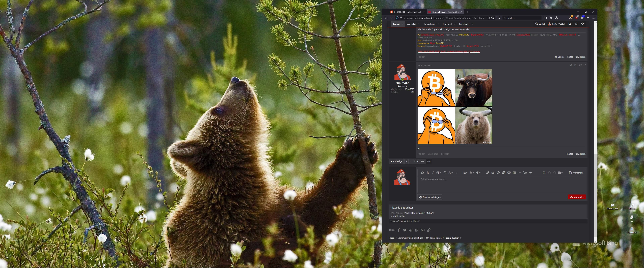
Task: Click the Dateien anhängen button
Action: (x=430, y=197)
